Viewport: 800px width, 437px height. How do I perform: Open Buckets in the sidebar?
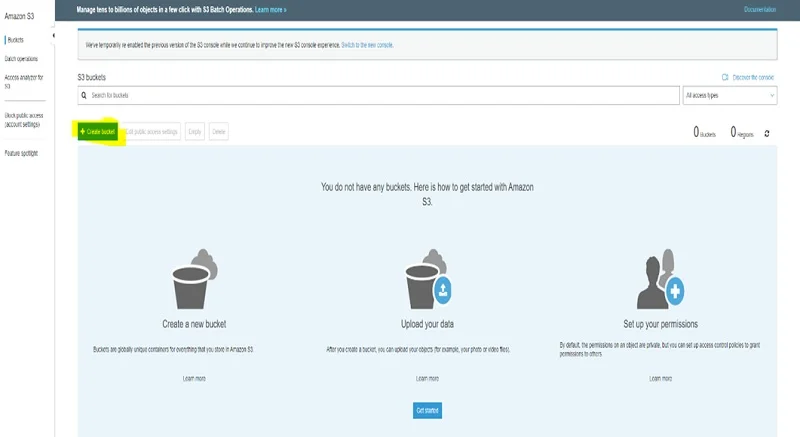(15, 40)
